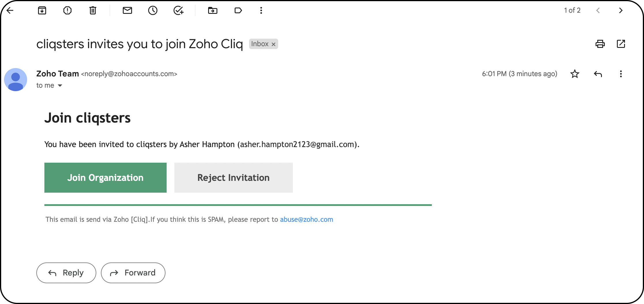This screenshot has height=304, width=644.
Task: Go to the newer email arrow
Action: tap(598, 11)
